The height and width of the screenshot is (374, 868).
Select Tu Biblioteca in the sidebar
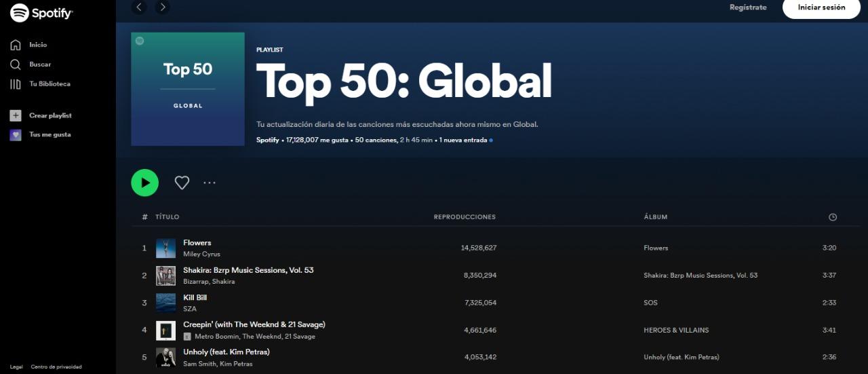point(50,84)
